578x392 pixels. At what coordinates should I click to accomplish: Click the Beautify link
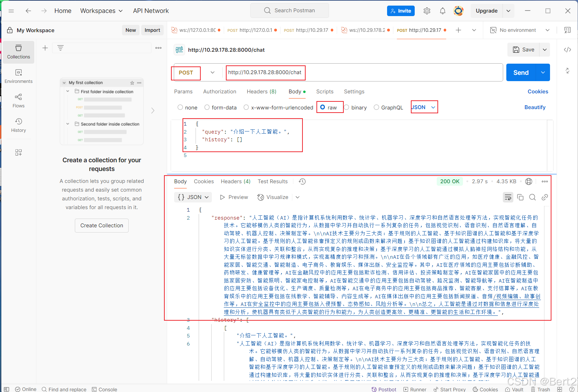pyautogui.click(x=535, y=107)
